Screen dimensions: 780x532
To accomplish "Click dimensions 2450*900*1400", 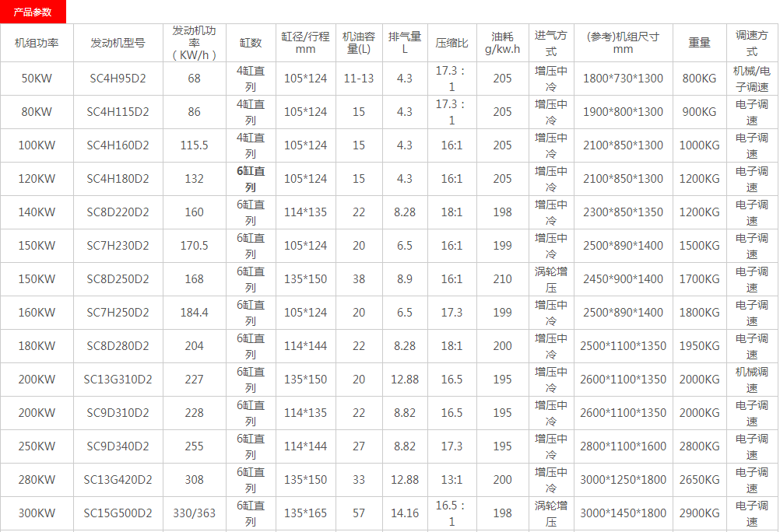I will 623,279.
